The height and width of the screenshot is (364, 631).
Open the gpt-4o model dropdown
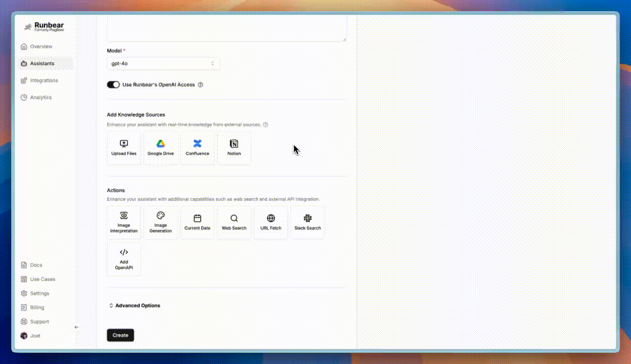tap(163, 64)
